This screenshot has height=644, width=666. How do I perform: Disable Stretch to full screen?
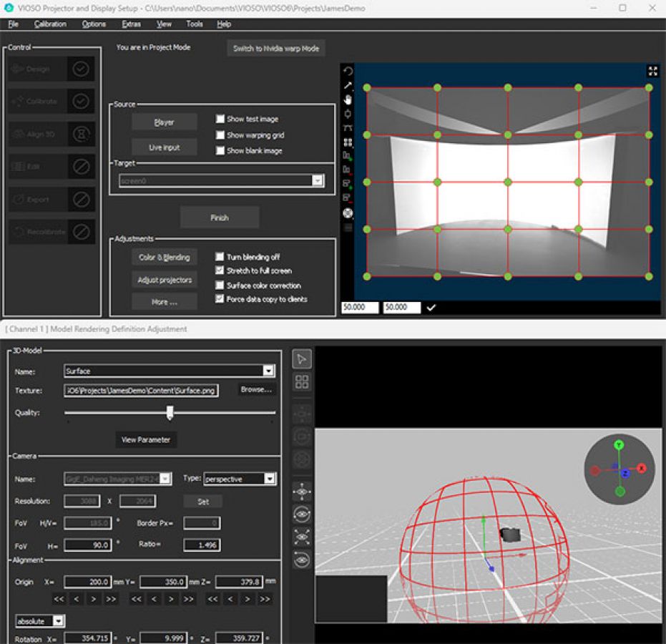220,270
